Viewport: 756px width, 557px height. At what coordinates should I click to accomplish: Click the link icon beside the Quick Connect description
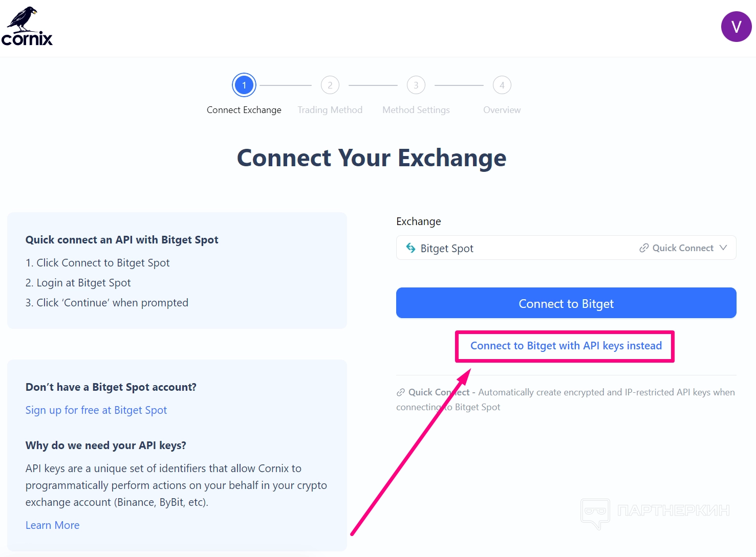pyautogui.click(x=401, y=392)
